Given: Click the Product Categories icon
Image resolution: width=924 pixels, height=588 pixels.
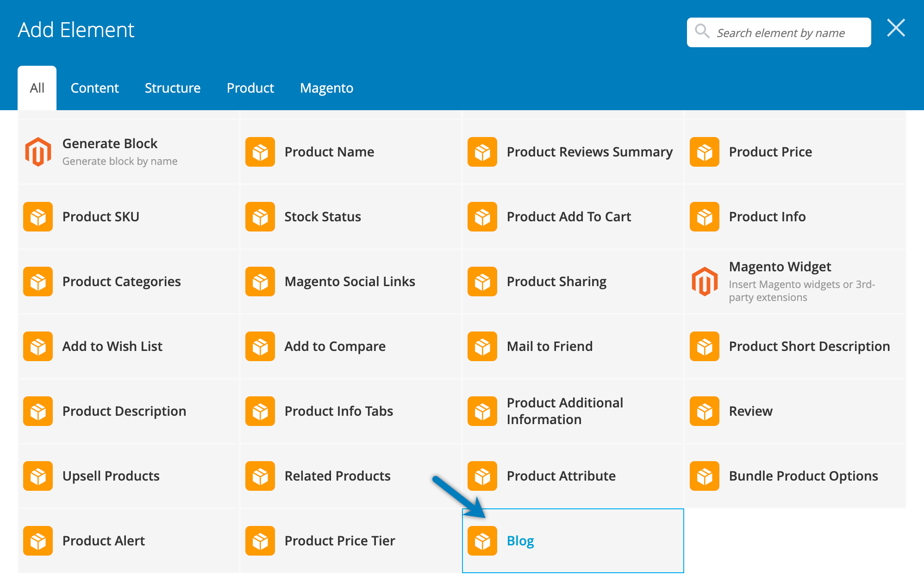Looking at the screenshot, I should [38, 281].
